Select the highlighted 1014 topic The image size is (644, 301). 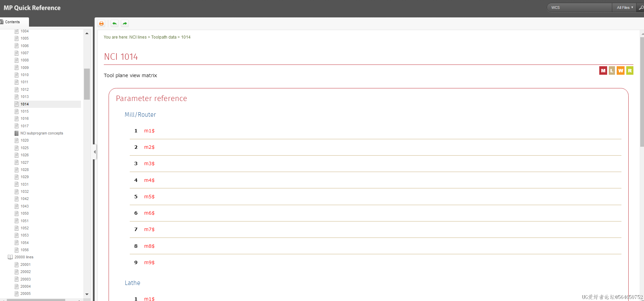pos(25,104)
